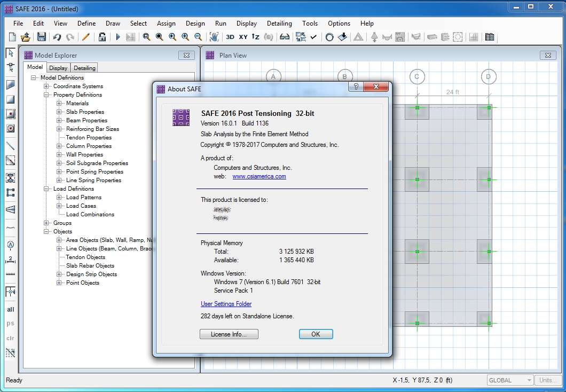Close the Plan View window
The height and width of the screenshot is (392, 566).
(x=548, y=55)
